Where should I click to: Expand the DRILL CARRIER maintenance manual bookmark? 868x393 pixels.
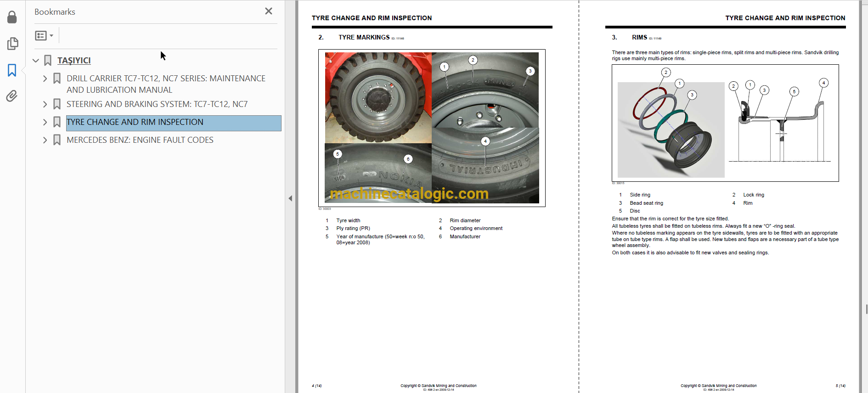[x=45, y=79]
